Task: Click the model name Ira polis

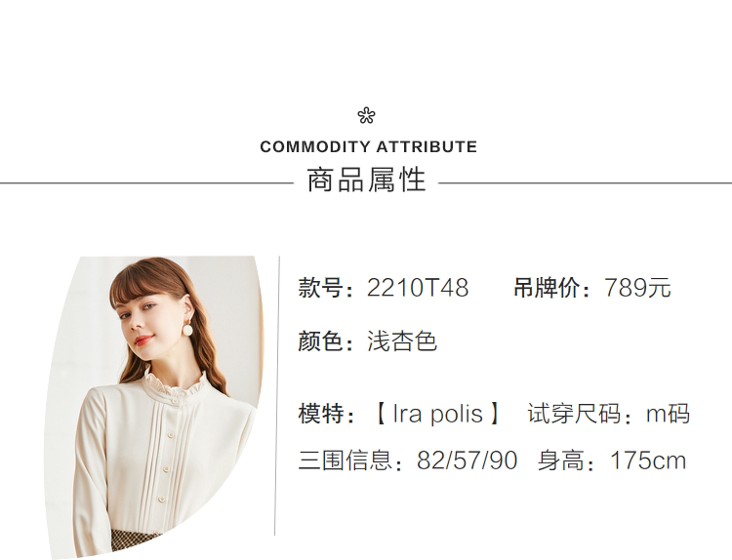Action: [437, 414]
